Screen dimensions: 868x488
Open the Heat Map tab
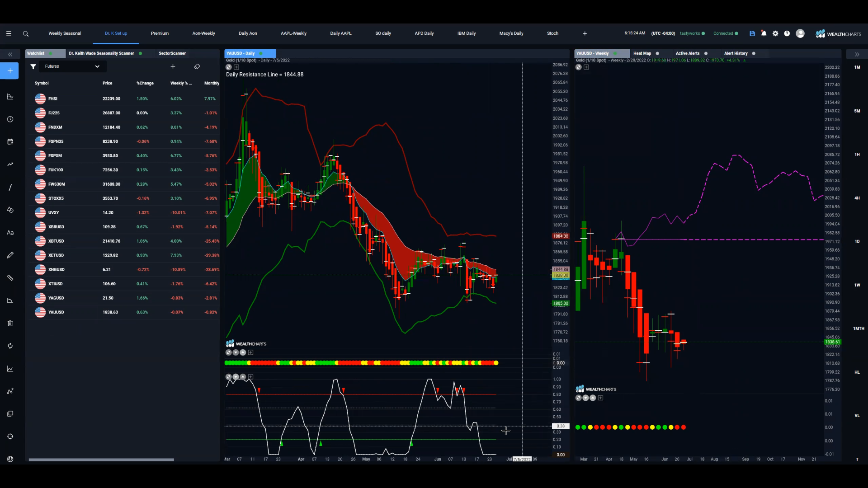642,53
